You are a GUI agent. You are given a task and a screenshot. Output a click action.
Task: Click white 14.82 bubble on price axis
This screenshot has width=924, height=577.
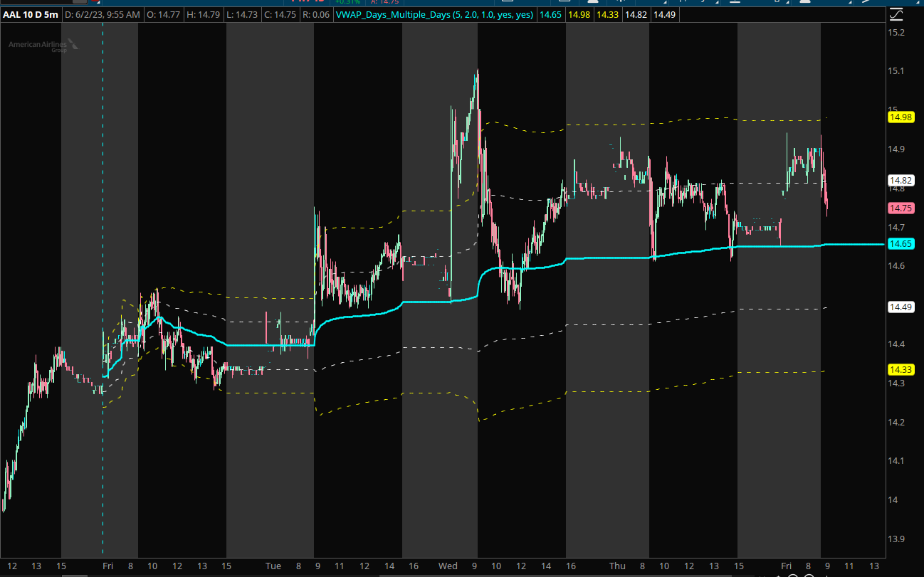point(901,180)
